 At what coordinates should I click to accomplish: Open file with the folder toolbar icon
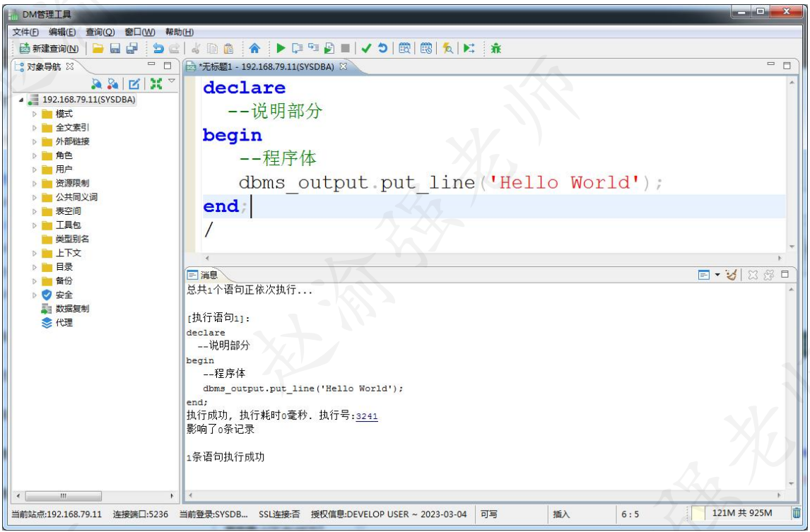coord(98,49)
